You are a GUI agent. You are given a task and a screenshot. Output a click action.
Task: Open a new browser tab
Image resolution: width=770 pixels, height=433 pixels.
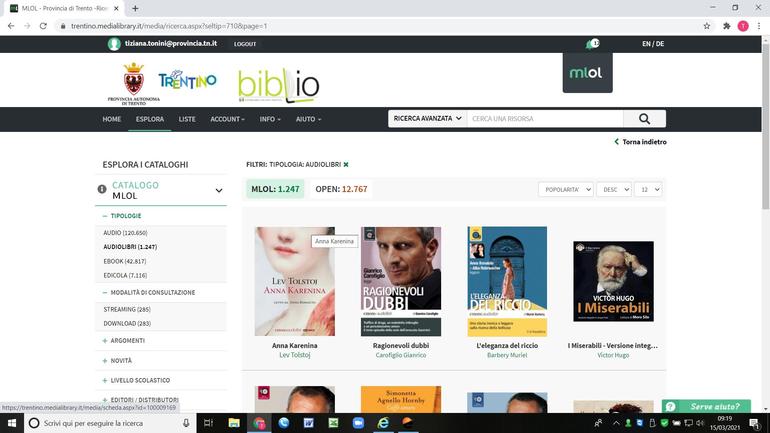pos(135,8)
